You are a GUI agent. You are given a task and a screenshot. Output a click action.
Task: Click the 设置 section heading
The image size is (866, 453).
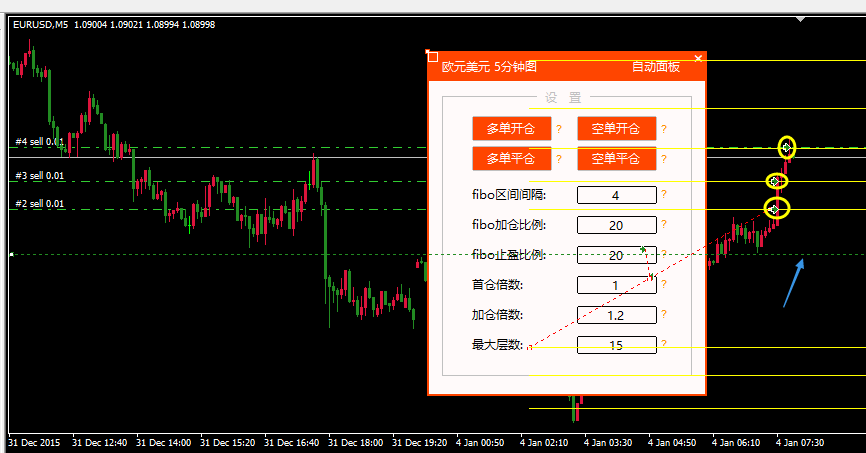tap(563, 98)
